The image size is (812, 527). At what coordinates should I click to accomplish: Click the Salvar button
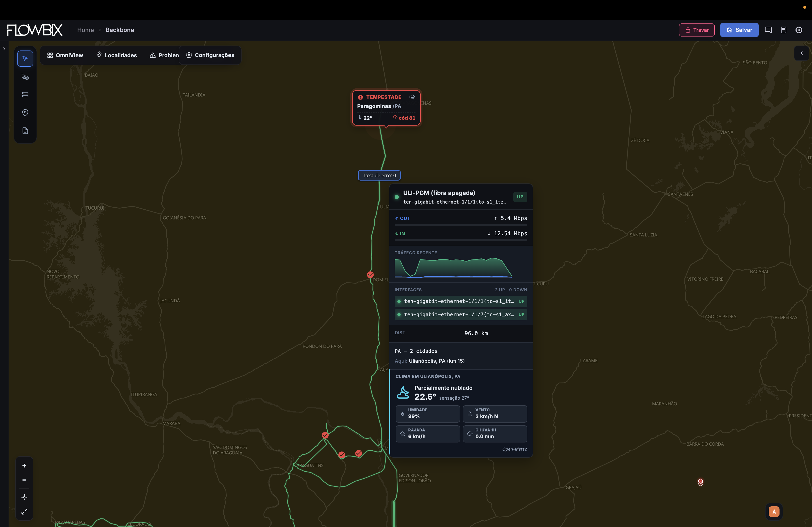[x=739, y=30]
